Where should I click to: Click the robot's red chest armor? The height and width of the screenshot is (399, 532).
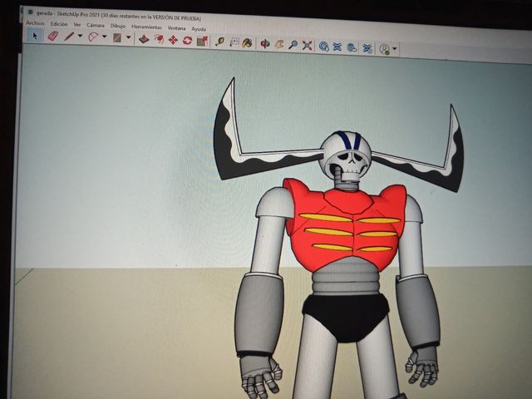(x=344, y=225)
